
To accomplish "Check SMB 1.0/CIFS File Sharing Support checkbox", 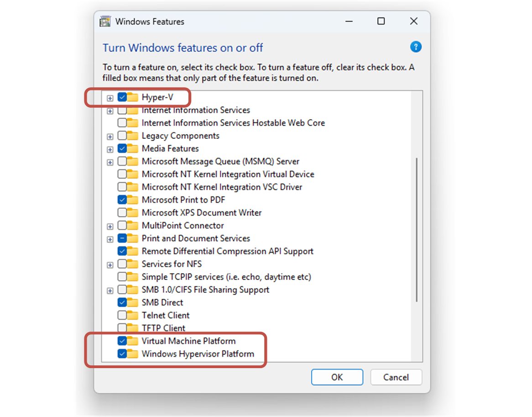I will point(122,289).
